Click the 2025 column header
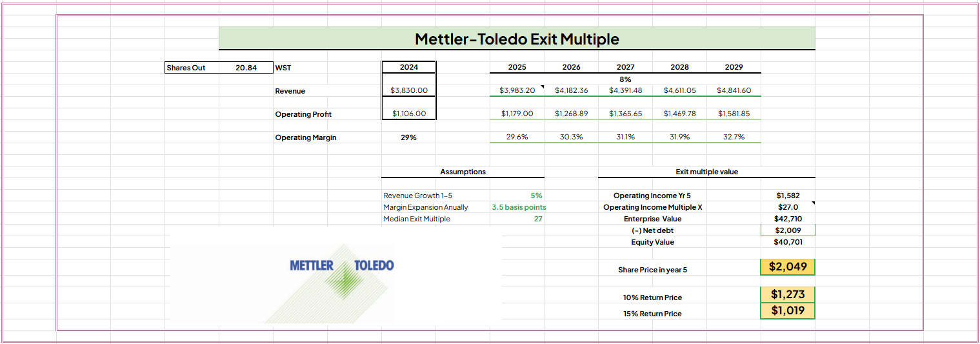This screenshot has height=344, width=980. [517, 67]
